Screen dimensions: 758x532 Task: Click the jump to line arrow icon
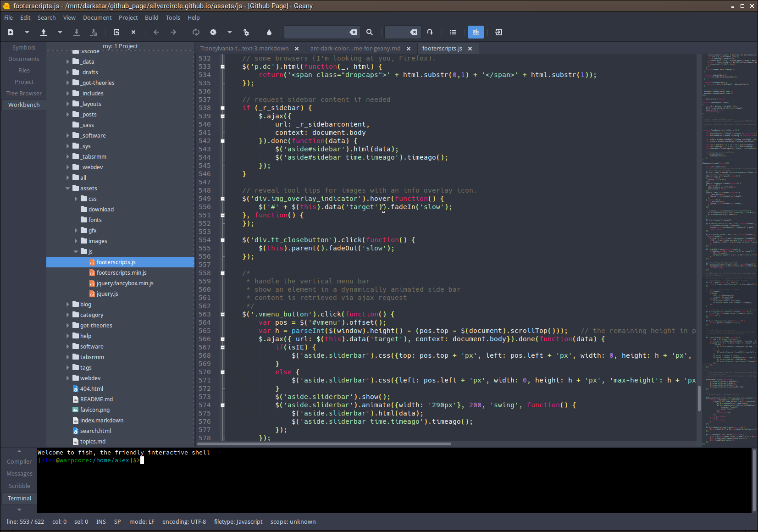tap(430, 32)
